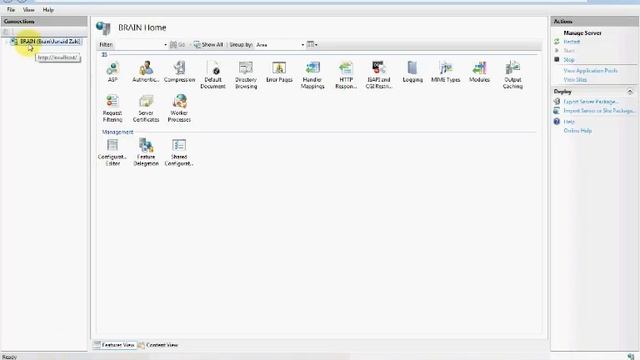The height and width of the screenshot is (360, 640).
Task: Click Show All in filter bar
Action: coord(208,44)
